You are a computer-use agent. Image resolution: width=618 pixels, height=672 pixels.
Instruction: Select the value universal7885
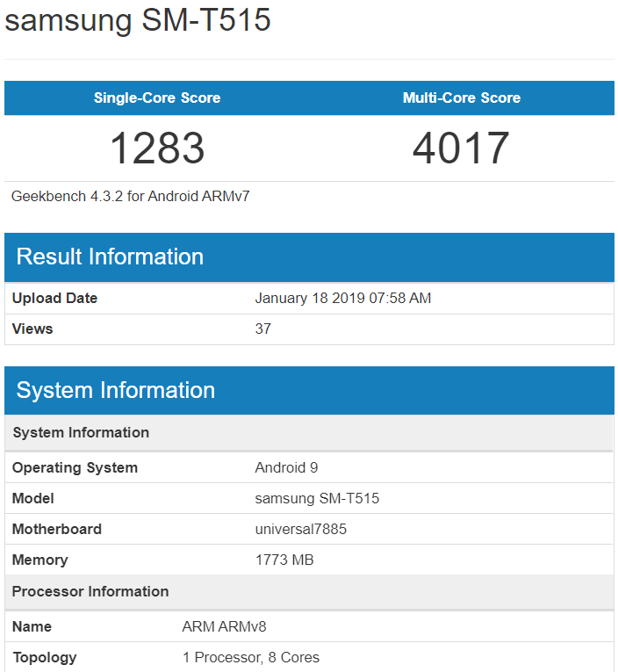(x=301, y=530)
